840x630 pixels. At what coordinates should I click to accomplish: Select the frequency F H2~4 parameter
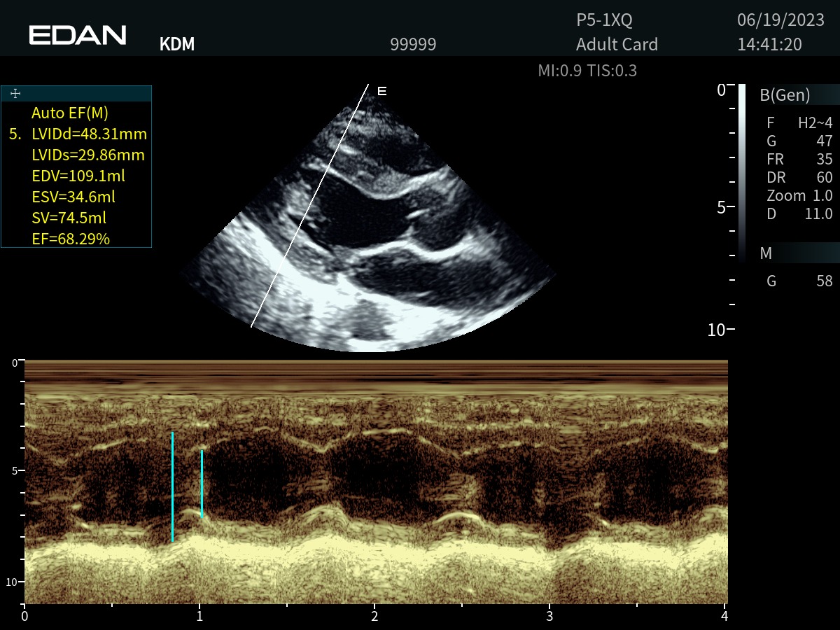(x=799, y=123)
